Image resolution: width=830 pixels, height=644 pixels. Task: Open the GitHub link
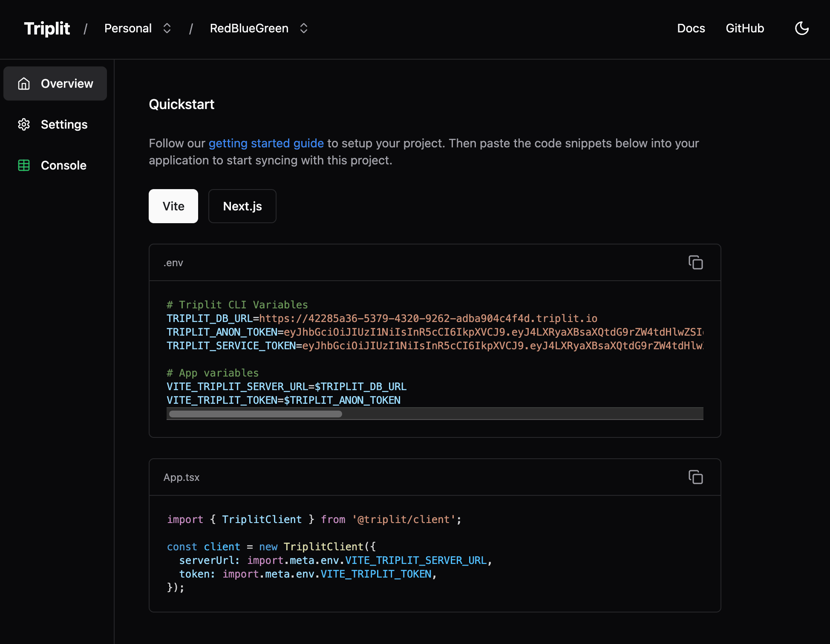coord(745,28)
